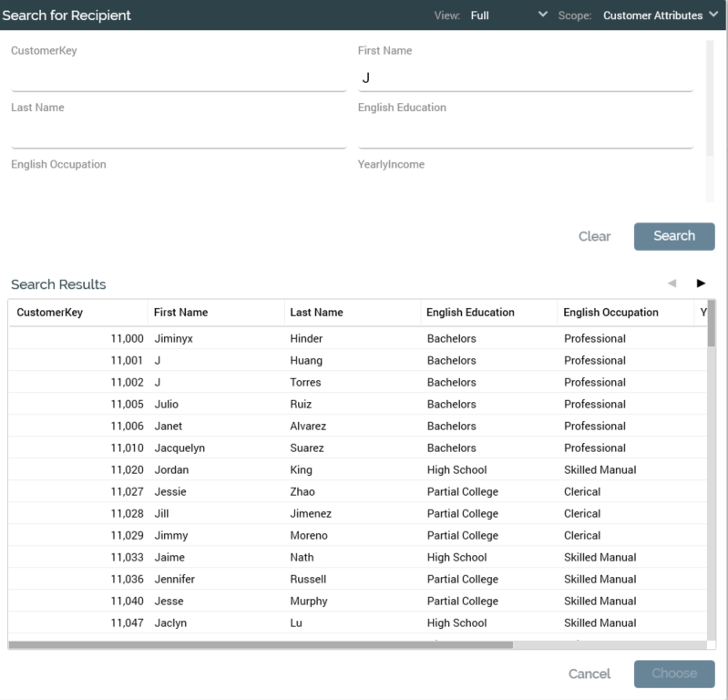The width and height of the screenshot is (728, 700).
Task: Open the View dropdown showing Full
Action: [508, 15]
